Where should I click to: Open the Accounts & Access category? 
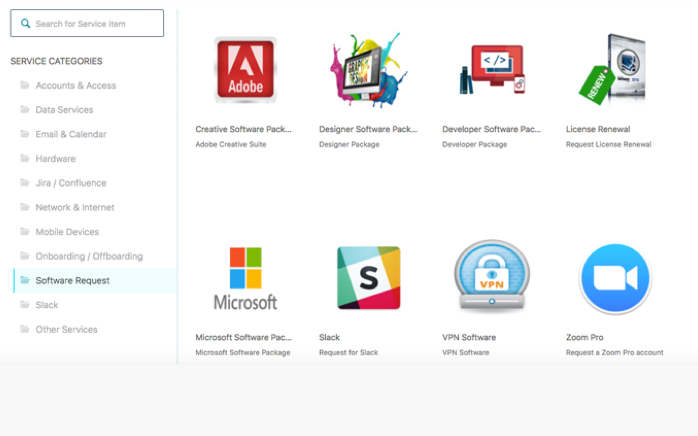(x=76, y=85)
